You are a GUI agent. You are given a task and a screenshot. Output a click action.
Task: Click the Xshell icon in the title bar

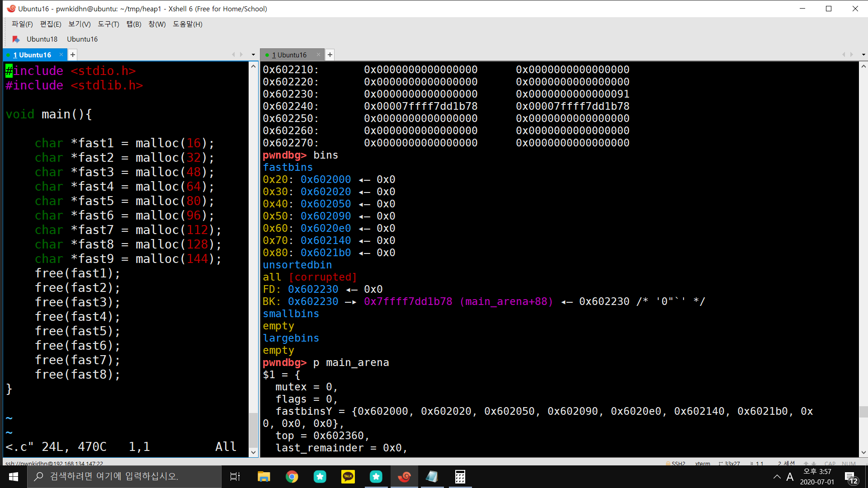11,9
